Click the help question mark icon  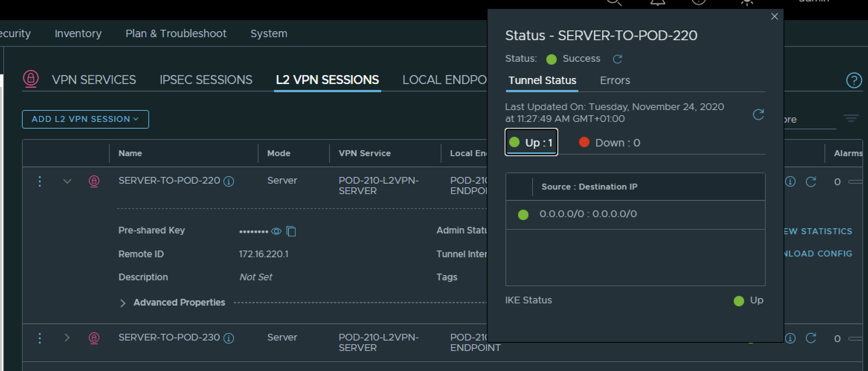[854, 80]
